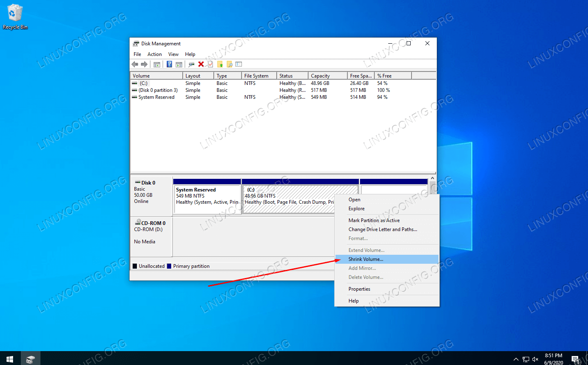
Task: Click the Forward arrow in the toolbar
Action: 144,64
